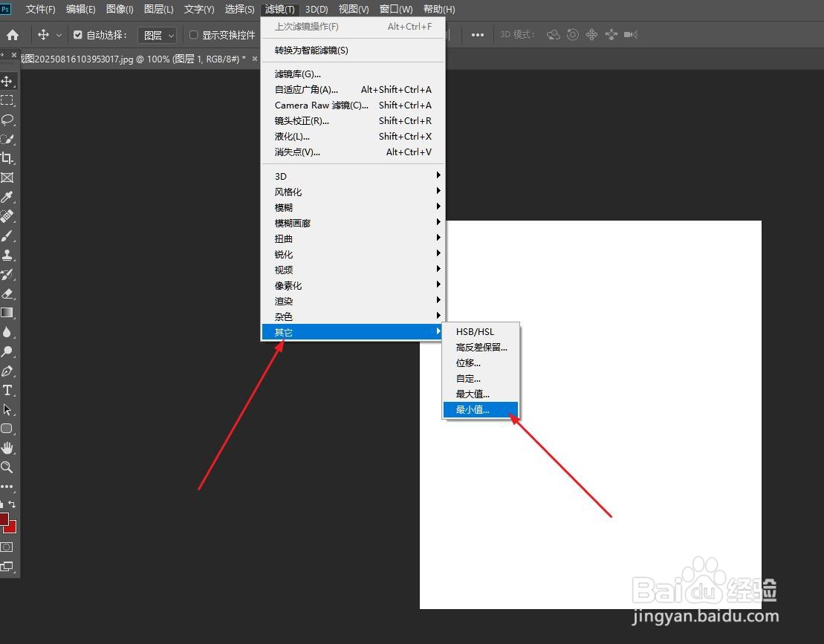
Task: Select the Lasso tool
Action: tap(7, 120)
